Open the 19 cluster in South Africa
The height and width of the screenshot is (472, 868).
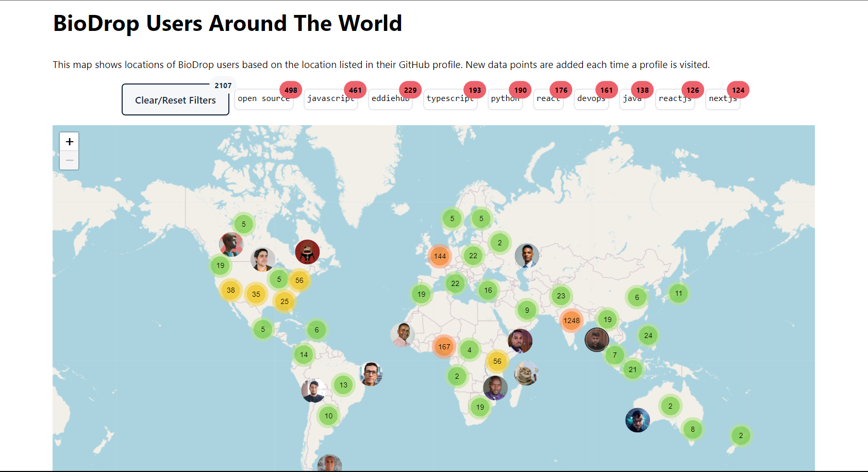pyautogui.click(x=480, y=407)
